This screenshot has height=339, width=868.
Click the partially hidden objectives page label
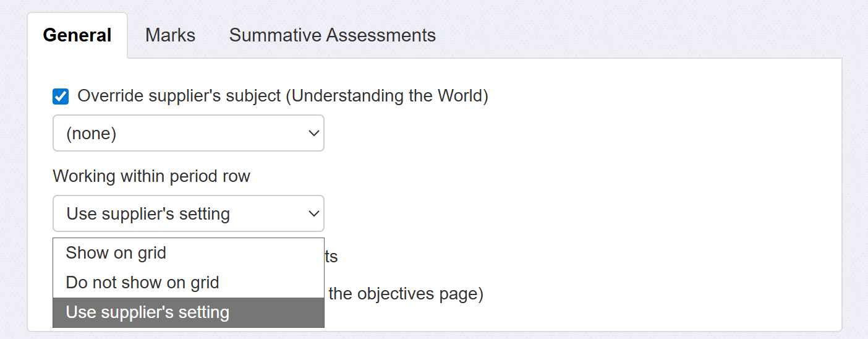[406, 294]
